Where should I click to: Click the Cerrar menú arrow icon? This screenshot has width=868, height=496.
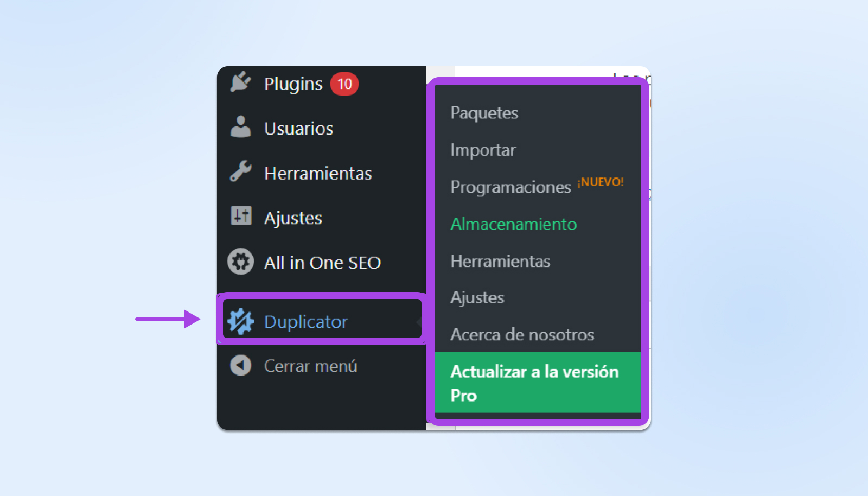pyautogui.click(x=241, y=365)
